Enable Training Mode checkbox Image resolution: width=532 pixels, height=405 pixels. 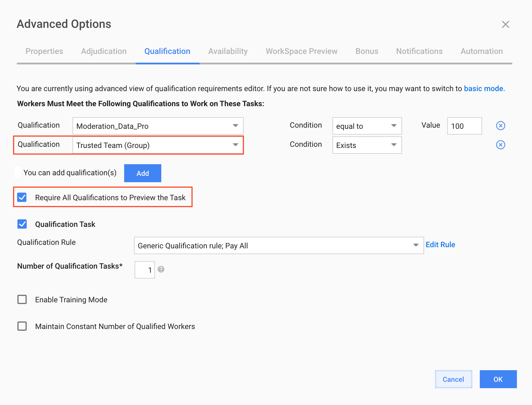coord(22,299)
